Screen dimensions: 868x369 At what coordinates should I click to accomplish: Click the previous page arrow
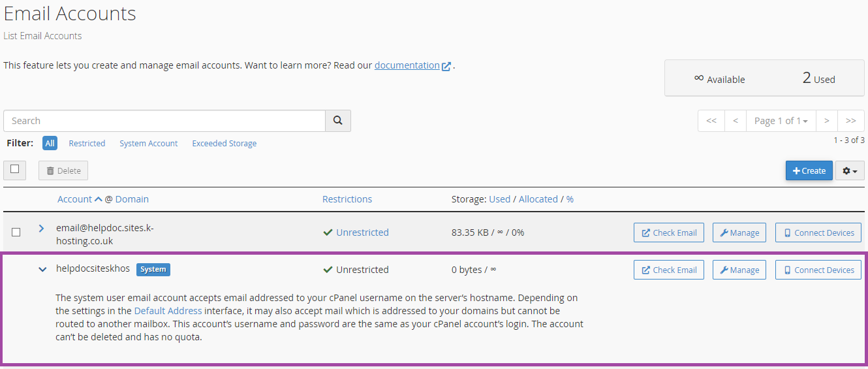pyautogui.click(x=736, y=121)
